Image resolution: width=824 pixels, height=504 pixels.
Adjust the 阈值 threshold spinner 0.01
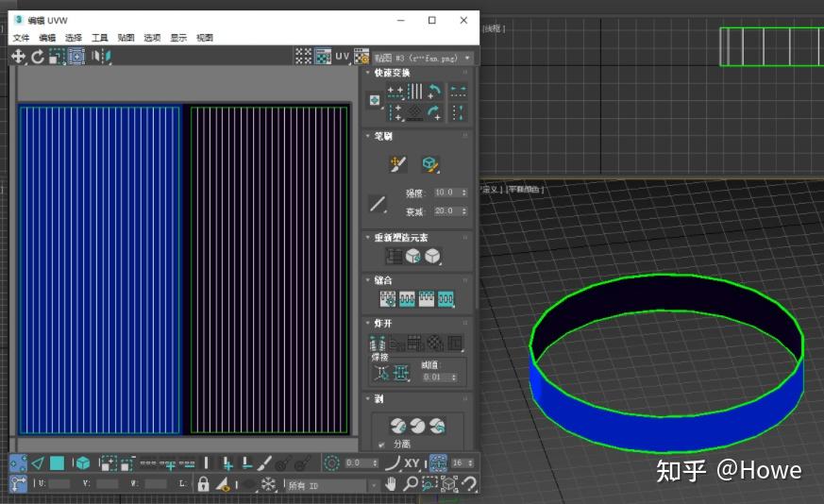[439, 378]
